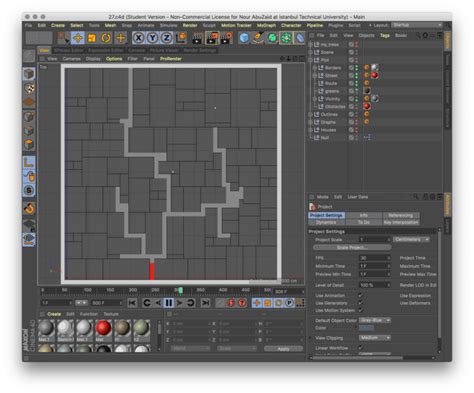Viewport: 474px width, 393px height.
Task: Click the Record Active Objects icon
Action: pyautogui.click(x=220, y=303)
